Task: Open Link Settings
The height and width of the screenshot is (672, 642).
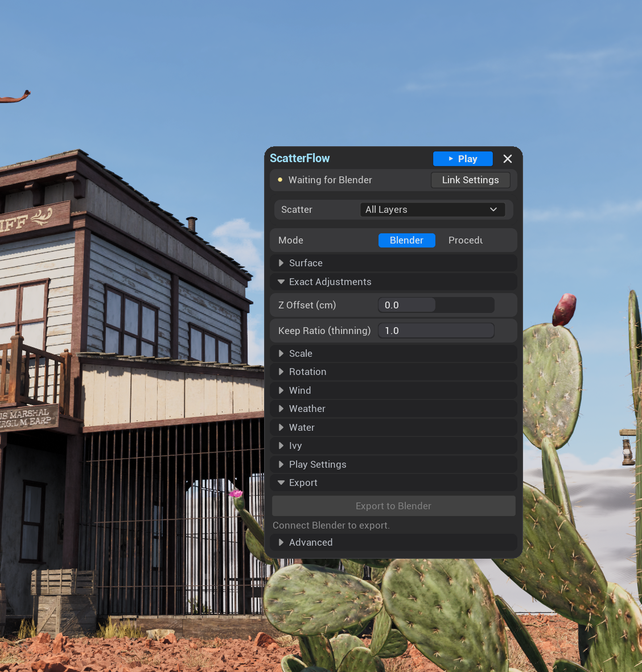Action: pyautogui.click(x=470, y=180)
